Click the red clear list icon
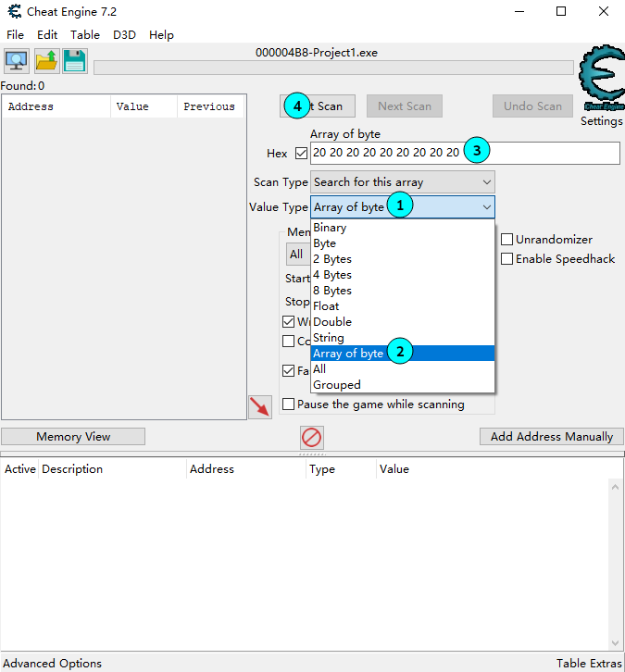The height and width of the screenshot is (672, 625). (312, 438)
